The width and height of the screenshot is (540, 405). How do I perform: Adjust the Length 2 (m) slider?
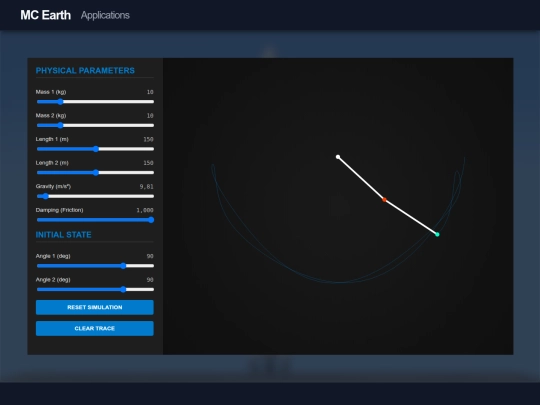95,173
